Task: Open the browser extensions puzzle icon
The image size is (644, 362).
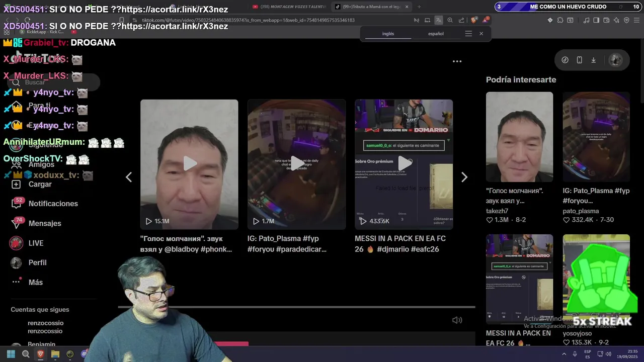Action: pyautogui.click(x=560, y=20)
